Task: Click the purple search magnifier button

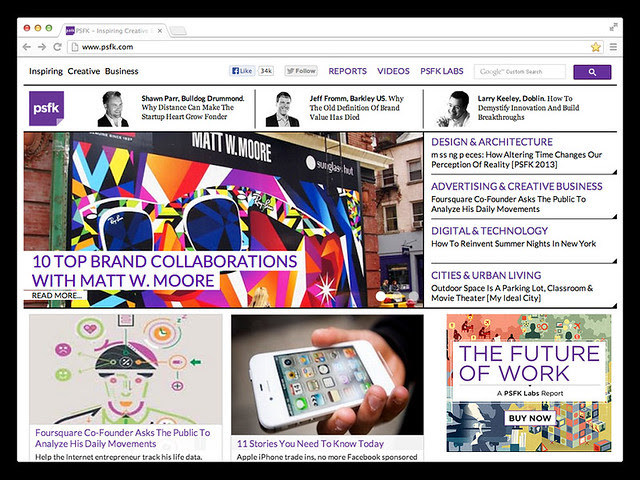Action: (592, 72)
